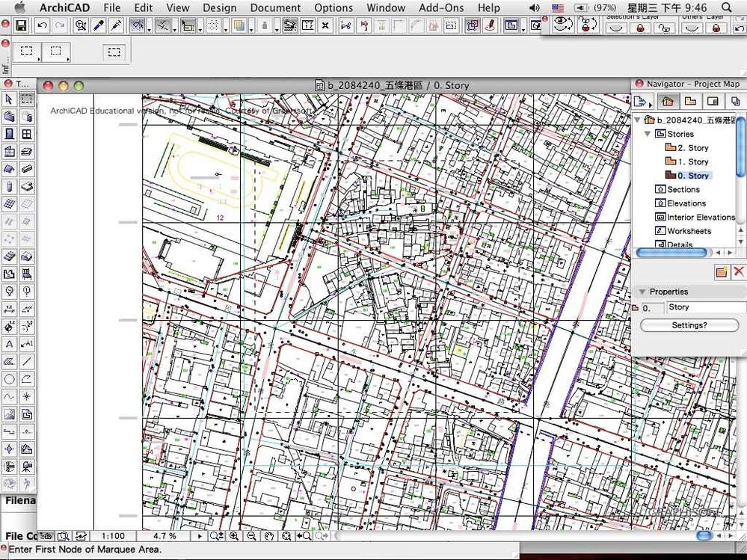The image size is (747, 560).
Task: Open the scale 1:100 dropdown
Action: 113,536
